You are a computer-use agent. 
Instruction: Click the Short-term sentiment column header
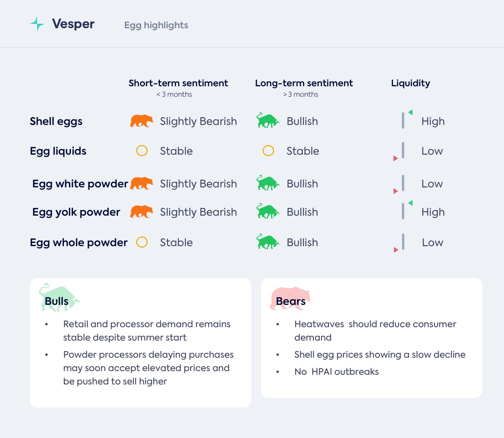point(178,83)
